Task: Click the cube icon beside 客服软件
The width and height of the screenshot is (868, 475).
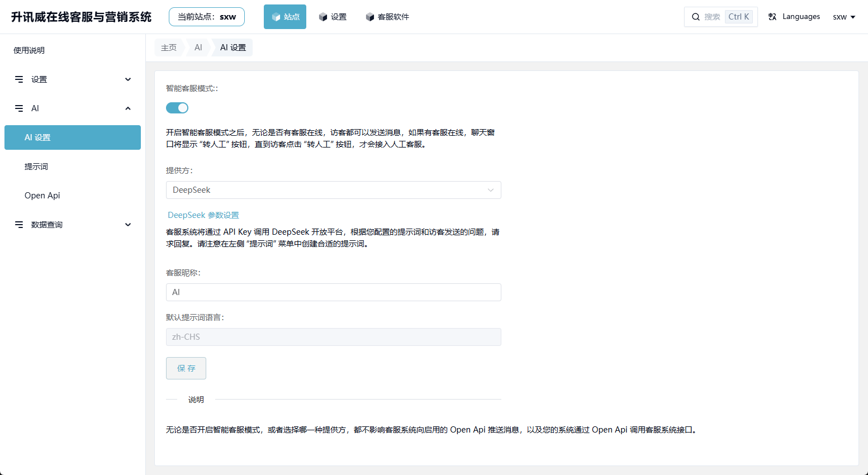Action: [370, 17]
